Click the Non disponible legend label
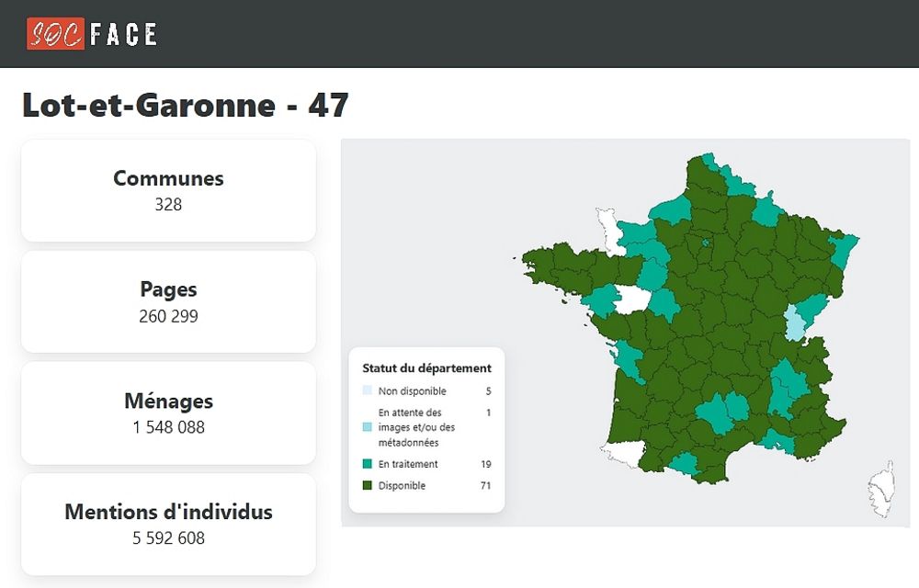 tap(412, 391)
